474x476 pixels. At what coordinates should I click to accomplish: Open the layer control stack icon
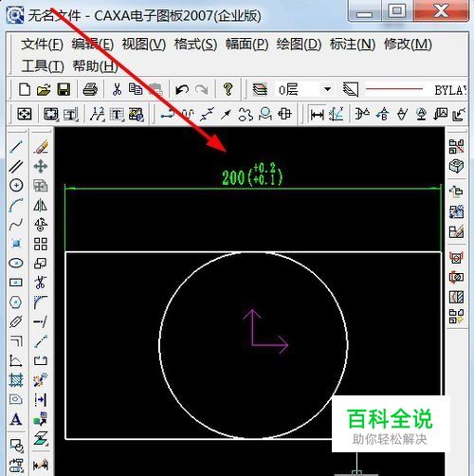point(260,90)
